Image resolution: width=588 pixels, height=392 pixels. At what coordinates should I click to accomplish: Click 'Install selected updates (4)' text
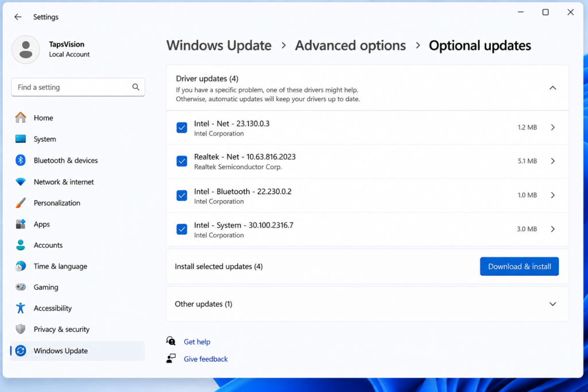click(x=219, y=266)
